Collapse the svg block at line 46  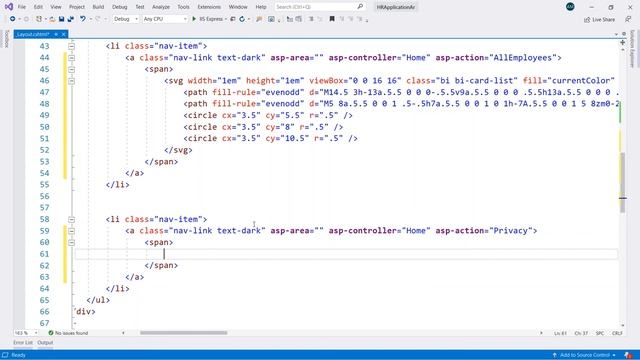pyautogui.click(x=71, y=81)
